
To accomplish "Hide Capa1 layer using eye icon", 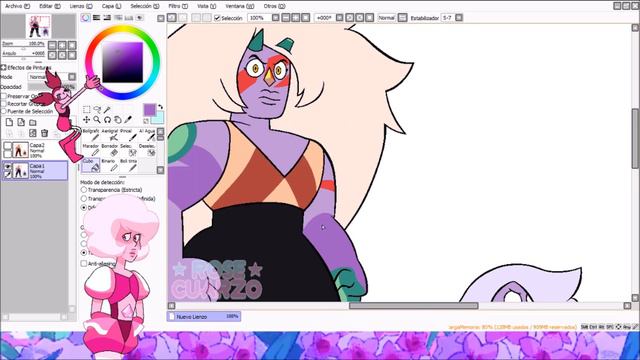I will click(7, 166).
